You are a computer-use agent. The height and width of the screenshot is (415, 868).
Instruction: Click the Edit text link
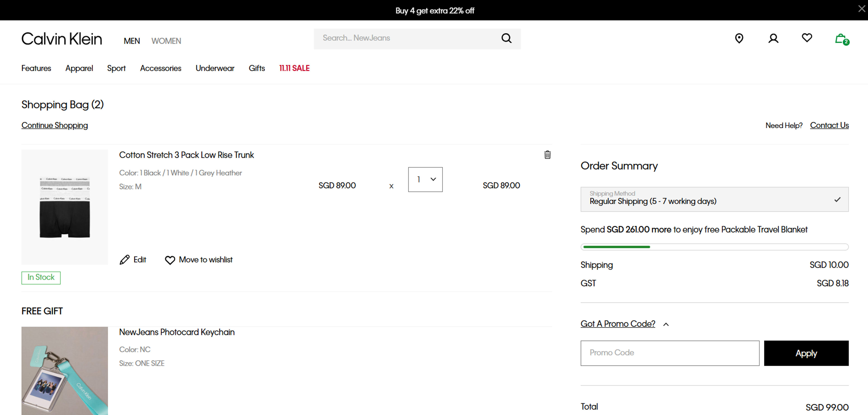tap(140, 260)
